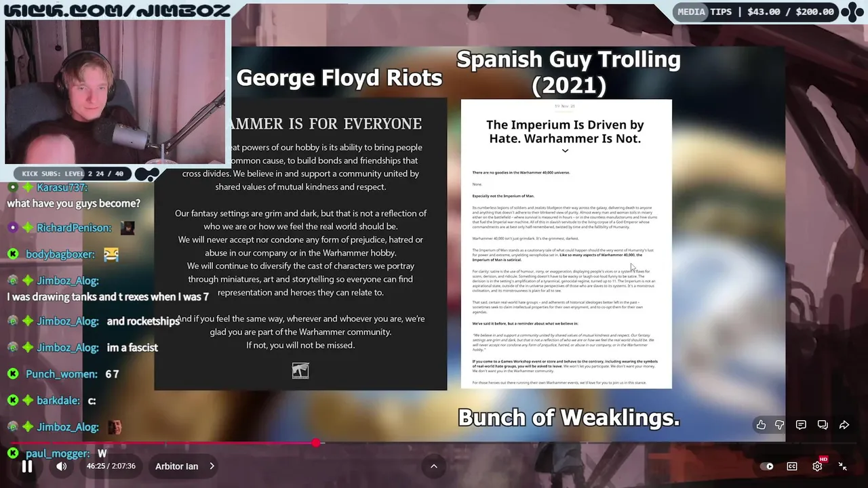868x488 pixels.
Task: Click the green Kick badge beside bodybagboxer
Action: pyautogui.click(x=13, y=254)
